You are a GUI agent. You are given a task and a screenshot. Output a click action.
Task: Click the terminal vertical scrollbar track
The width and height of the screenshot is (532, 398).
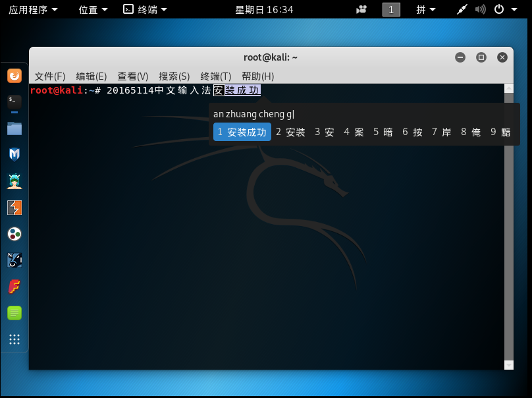pyautogui.click(x=508, y=227)
